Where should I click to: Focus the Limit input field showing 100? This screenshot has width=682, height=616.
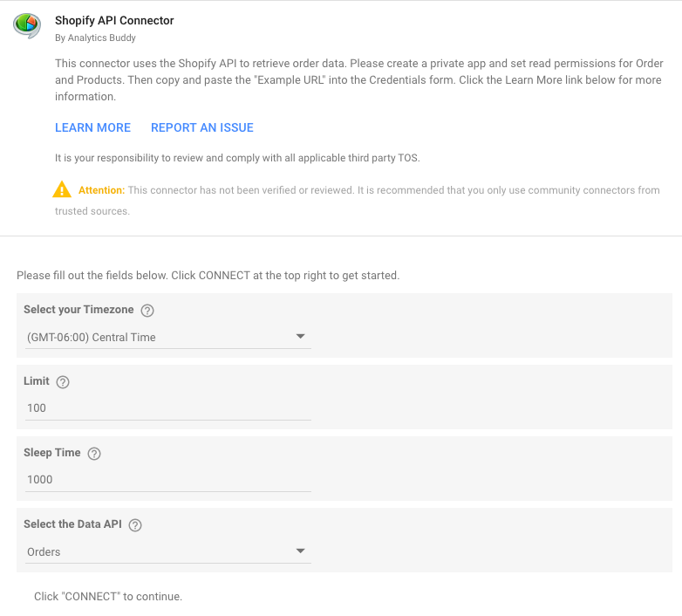[168, 408]
